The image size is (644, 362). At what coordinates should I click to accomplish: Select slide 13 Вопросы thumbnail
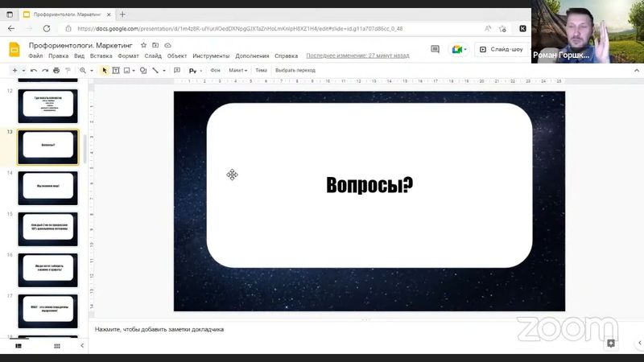(x=47, y=147)
